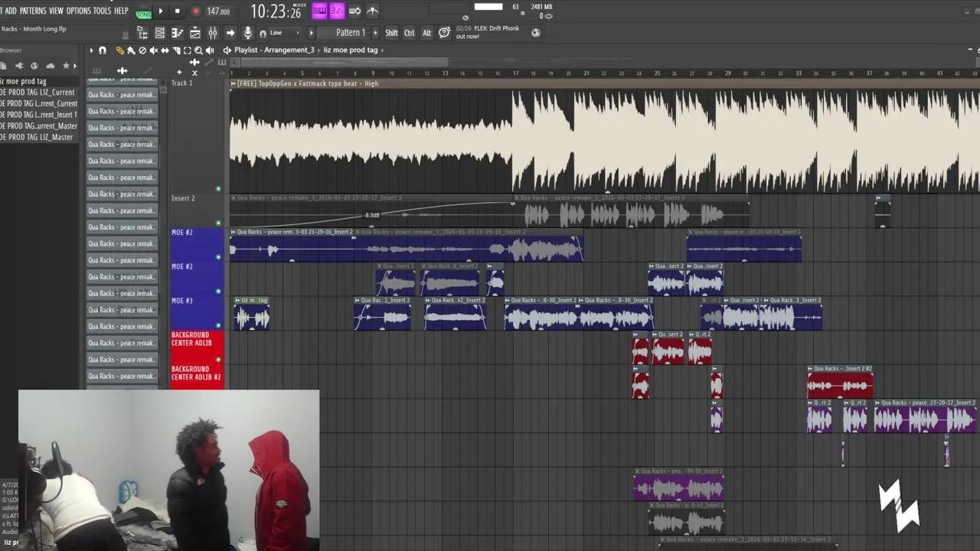Expand the Browser tabs overflow arrow

pyautogui.click(x=75, y=66)
